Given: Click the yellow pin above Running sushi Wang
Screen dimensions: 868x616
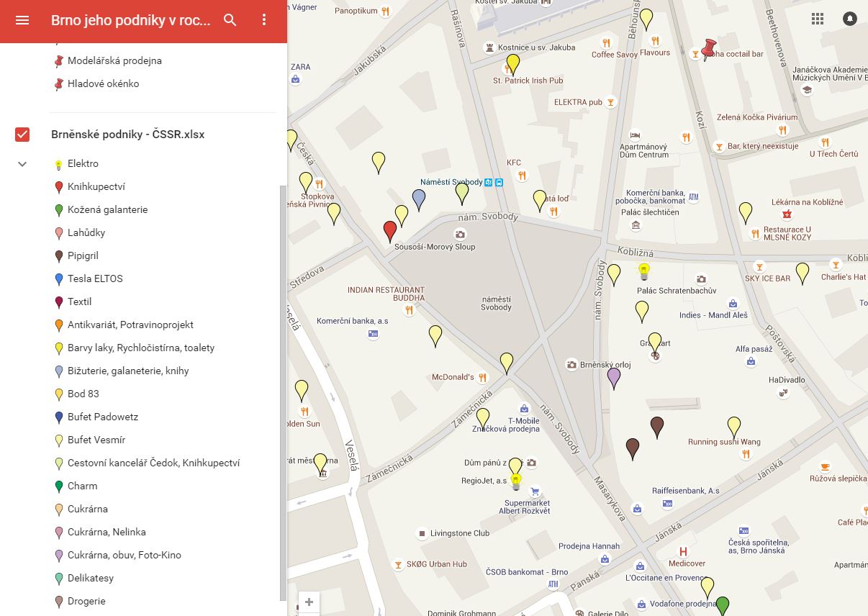Looking at the screenshot, I should point(733,427).
